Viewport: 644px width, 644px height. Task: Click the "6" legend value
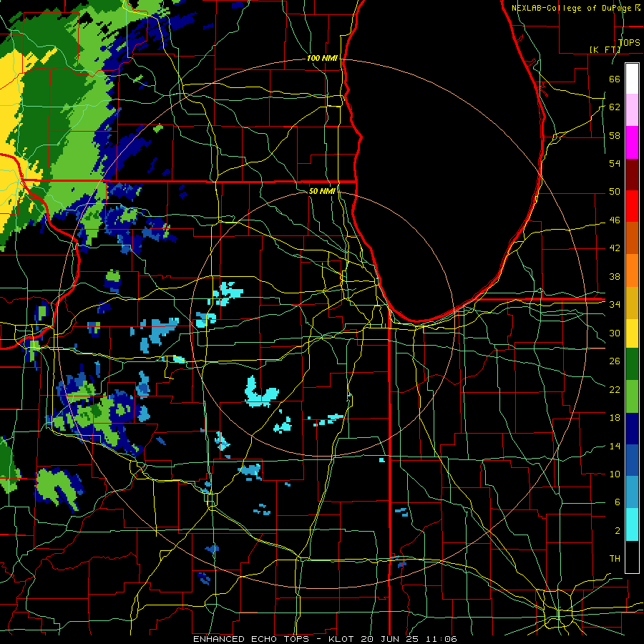click(x=617, y=502)
